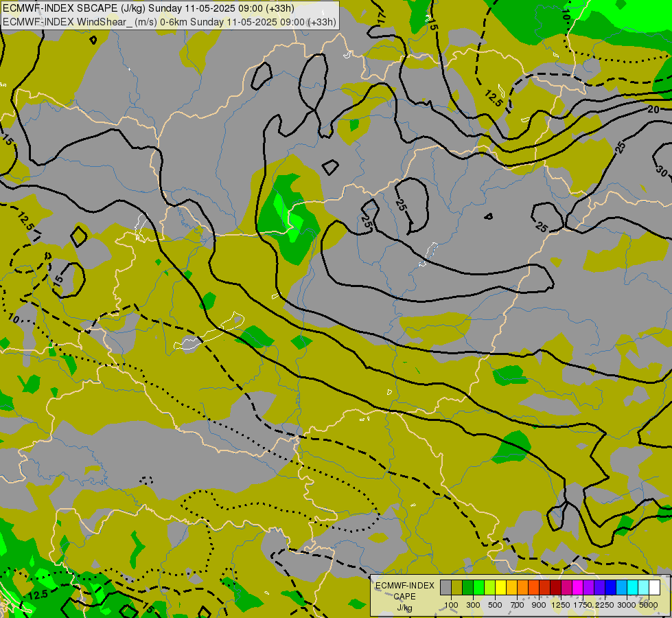Click the legend value '500'
Image resolution: width=672 pixels, height=618 pixels.
coord(495,605)
